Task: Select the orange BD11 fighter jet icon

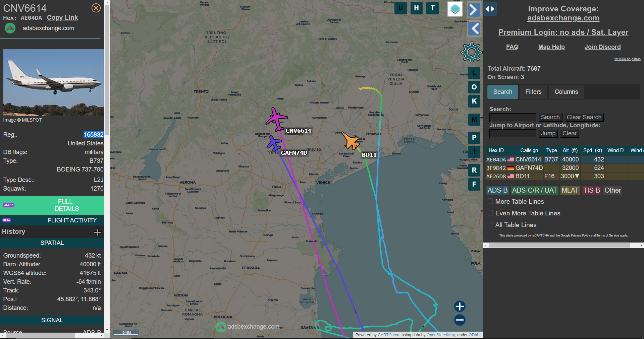Action: [x=351, y=140]
